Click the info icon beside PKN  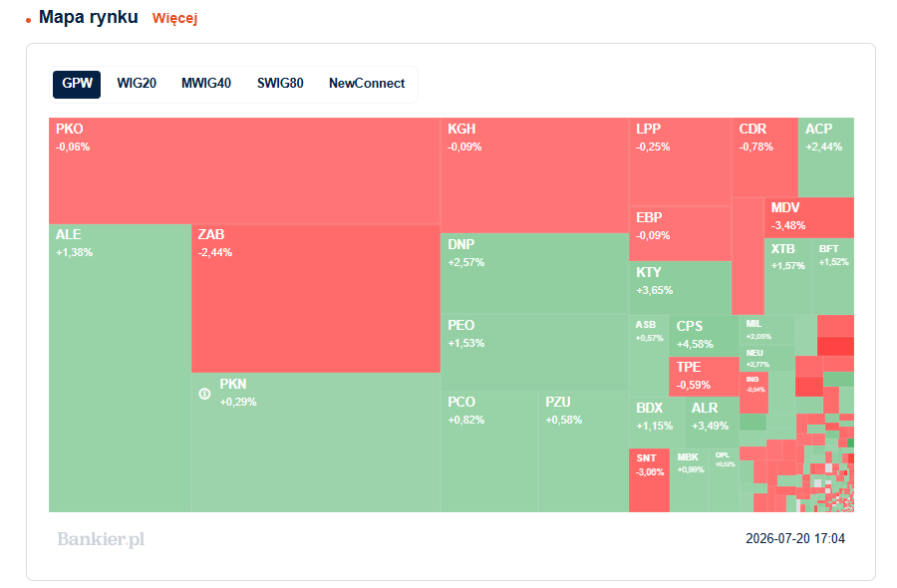(204, 394)
